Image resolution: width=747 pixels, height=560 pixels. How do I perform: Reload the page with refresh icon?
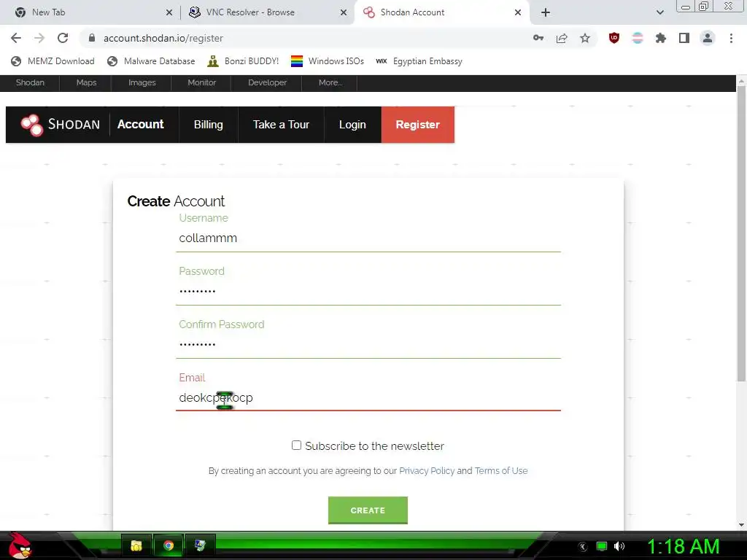tap(63, 38)
